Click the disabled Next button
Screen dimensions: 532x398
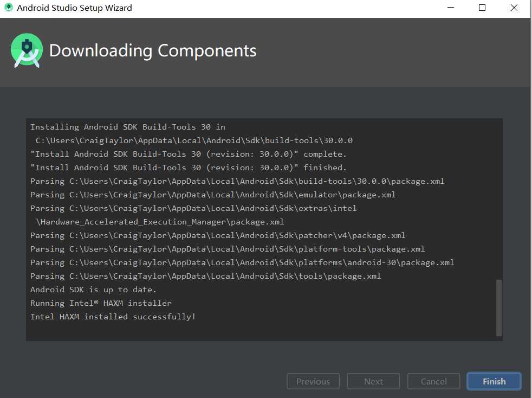click(373, 381)
